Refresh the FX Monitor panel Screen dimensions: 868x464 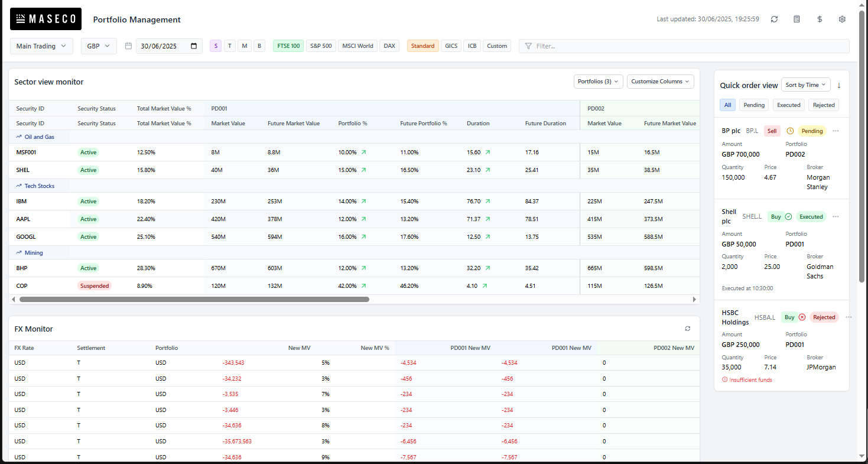[x=688, y=329]
